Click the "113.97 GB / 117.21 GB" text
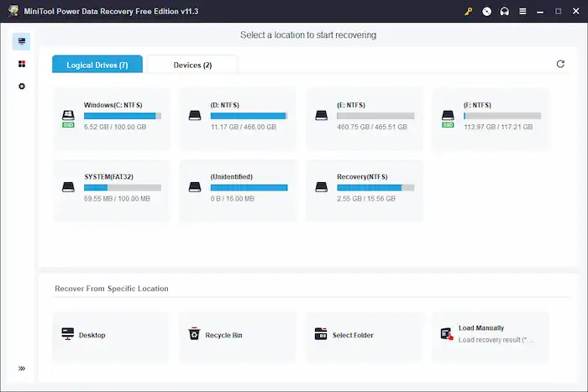This screenshot has height=392, width=588. click(x=498, y=127)
